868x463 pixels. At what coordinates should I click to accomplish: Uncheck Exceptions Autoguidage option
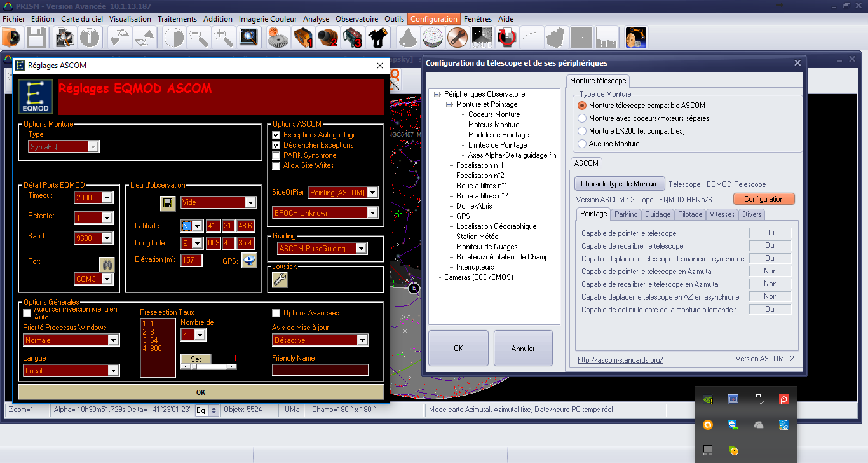point(276,135)
